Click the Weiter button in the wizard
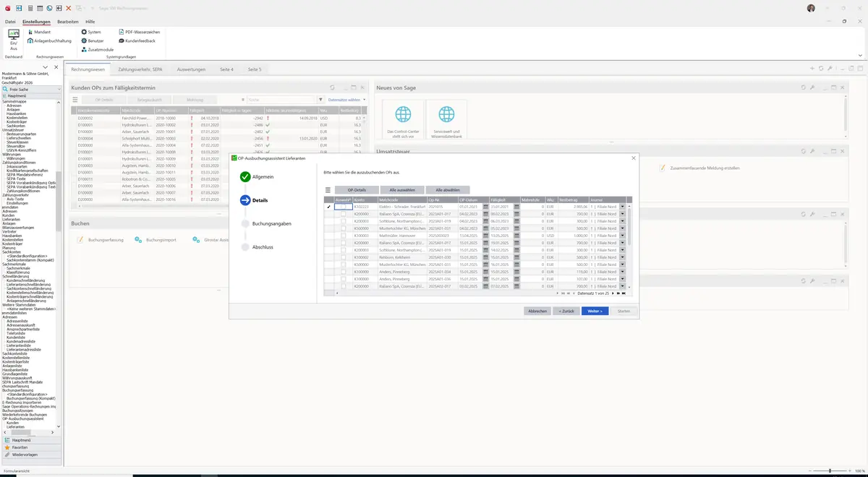 point(595,311)
